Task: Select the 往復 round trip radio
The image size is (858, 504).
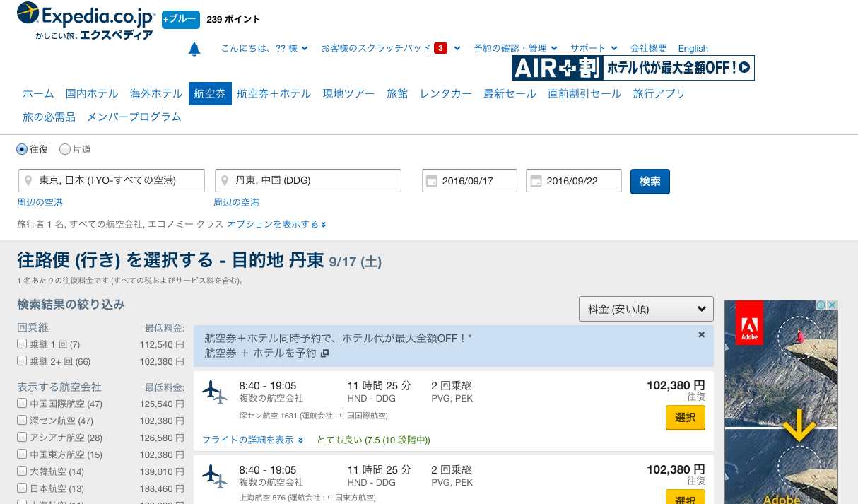Action: click(x=22, y=149)
